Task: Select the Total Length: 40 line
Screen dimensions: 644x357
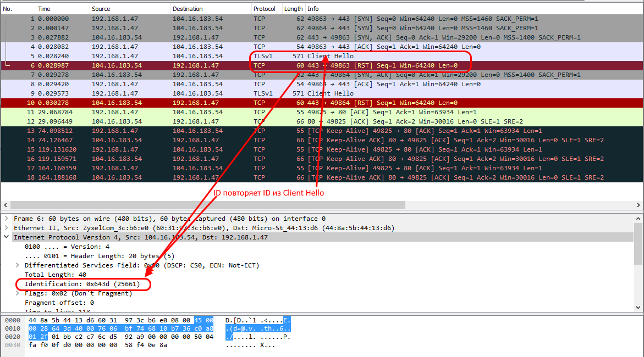Action: click(56, 275)
